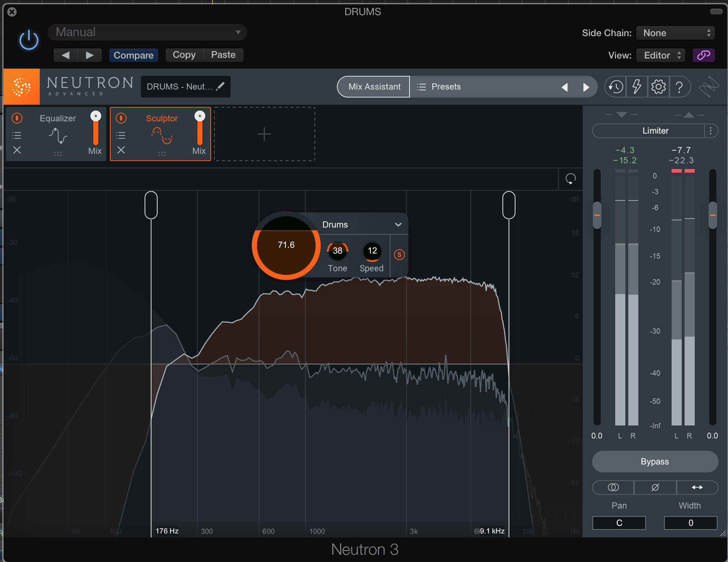Image resolution: width=728 pixels, height=562 pixels.
Task: Open the undo history icon
Action: (x=616, y=87)
